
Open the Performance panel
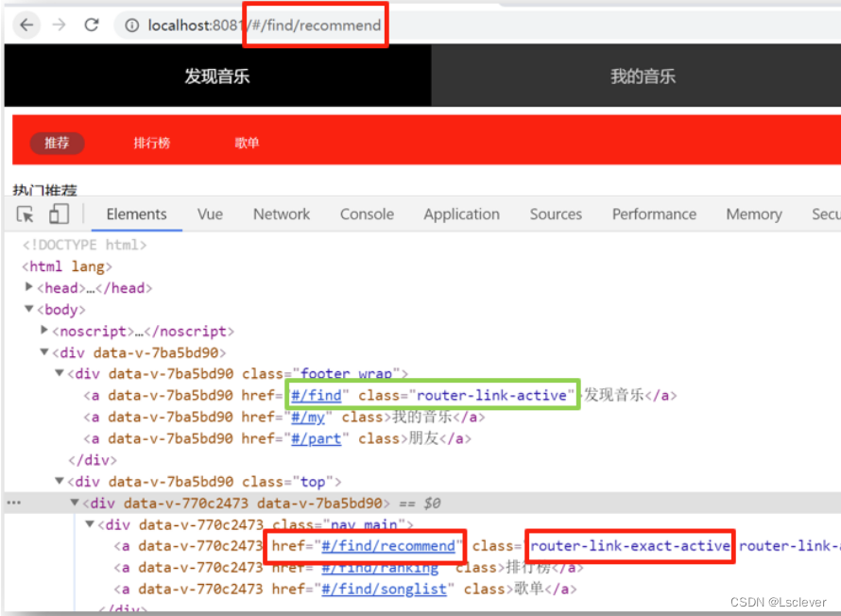click(654, 214)
